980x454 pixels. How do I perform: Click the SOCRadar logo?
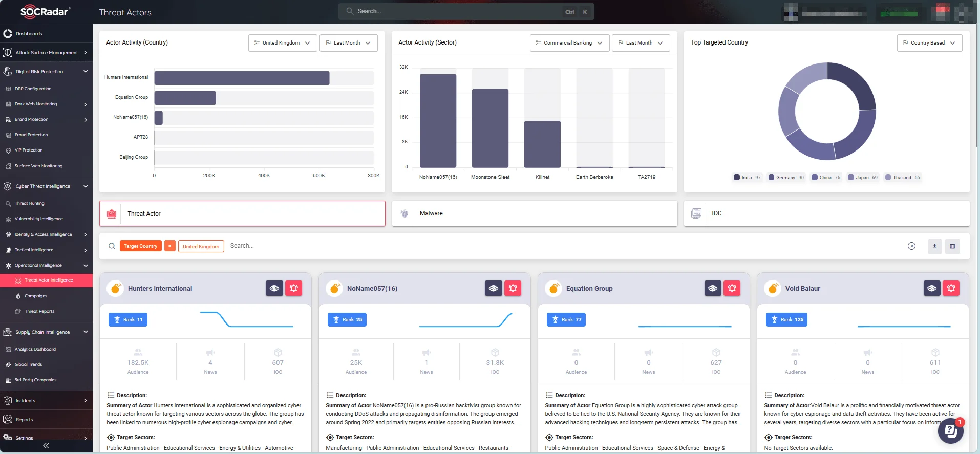46,11
